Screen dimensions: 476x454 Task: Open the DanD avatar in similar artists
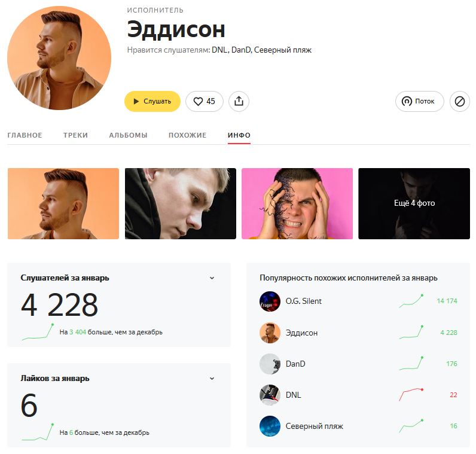(270, 364)
